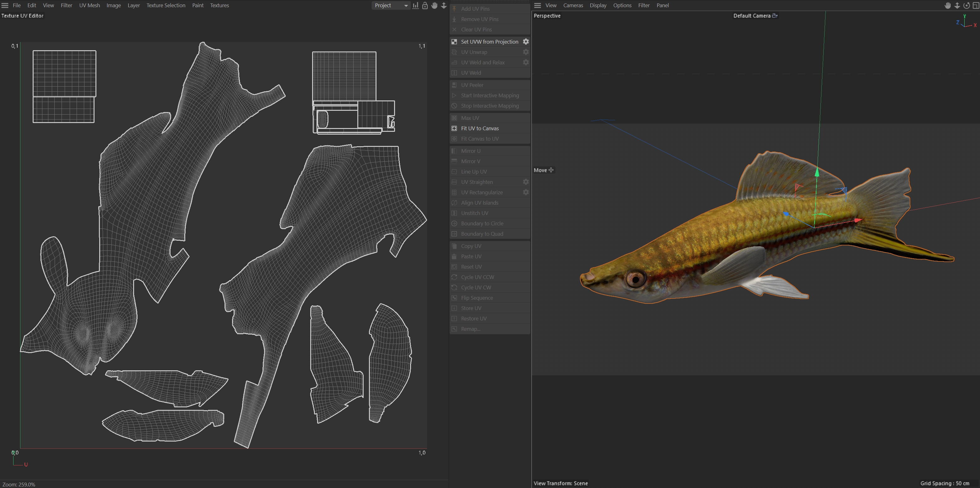Toggle the UV editor lock icon

coord(425,5)
